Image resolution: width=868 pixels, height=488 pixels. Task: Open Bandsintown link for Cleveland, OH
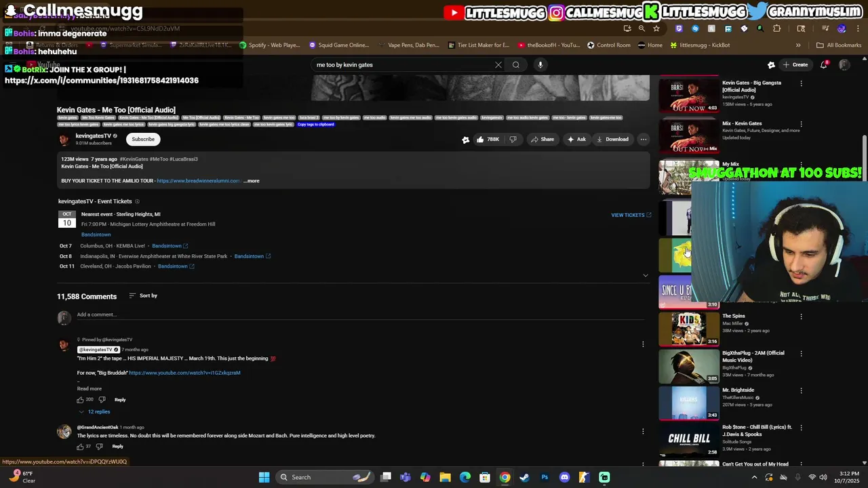[176, 266]
